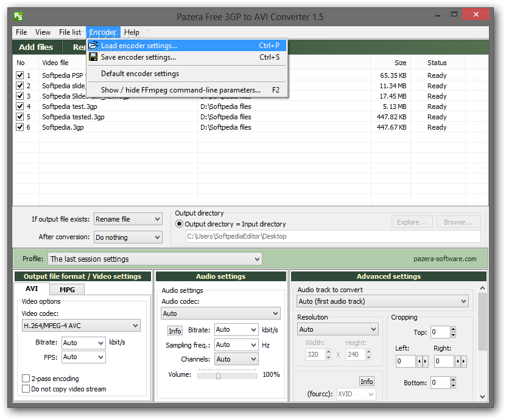Screen dimensions: 506x420
Task: Click the audio settings Info button
Action: pyautogui.click(x=175, y=331)
